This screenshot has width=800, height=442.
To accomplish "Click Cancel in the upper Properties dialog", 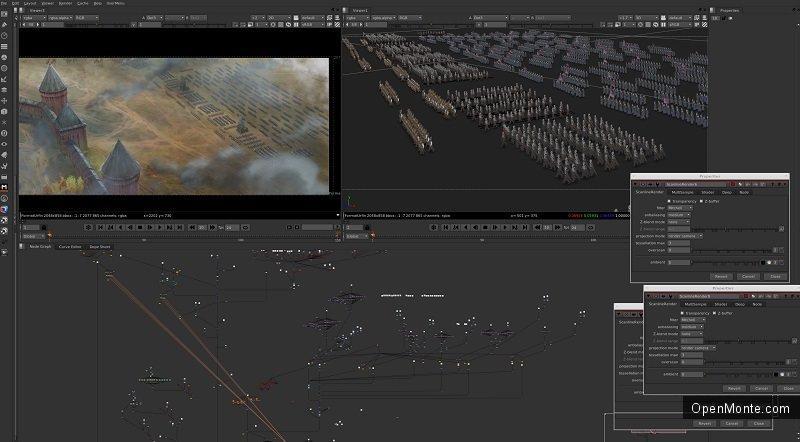I will 748,276.
